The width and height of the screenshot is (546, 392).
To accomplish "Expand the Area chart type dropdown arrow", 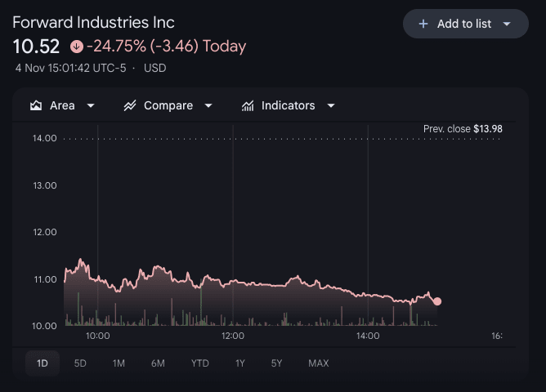I will pos(91,105).
